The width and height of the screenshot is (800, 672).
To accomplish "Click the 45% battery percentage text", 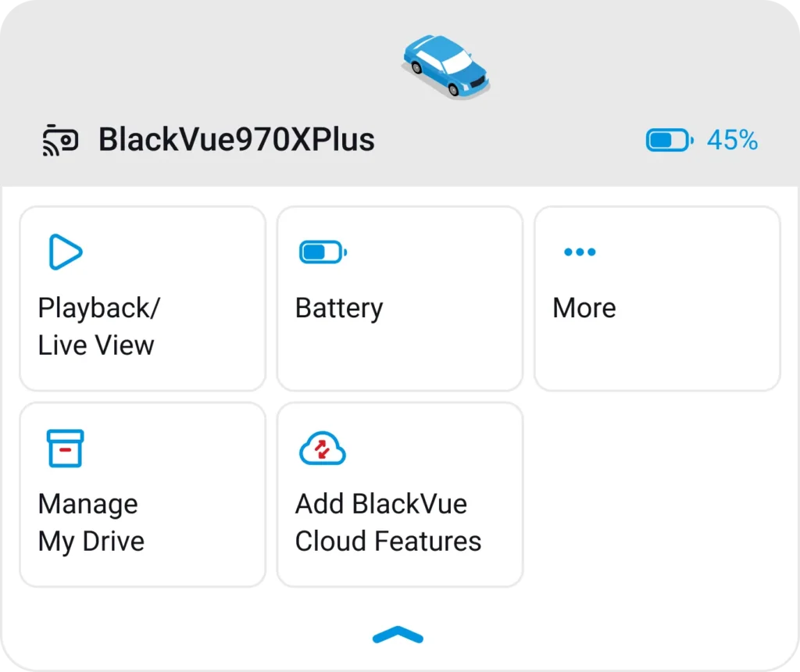I will (732, 141).
